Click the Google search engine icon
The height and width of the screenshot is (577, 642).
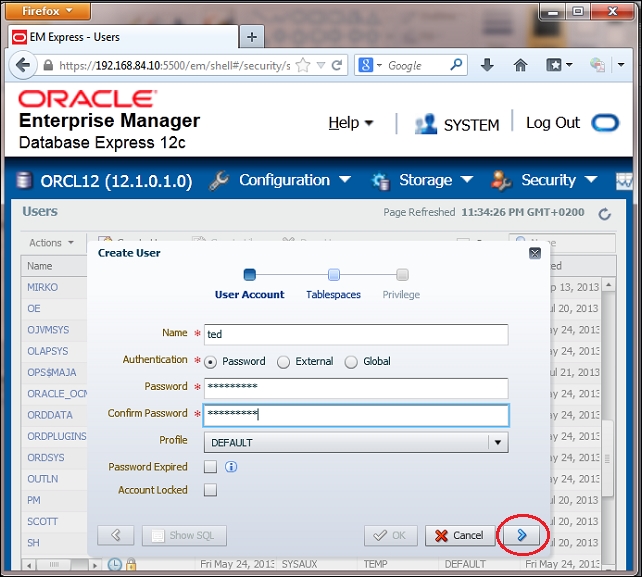point(366,65)
